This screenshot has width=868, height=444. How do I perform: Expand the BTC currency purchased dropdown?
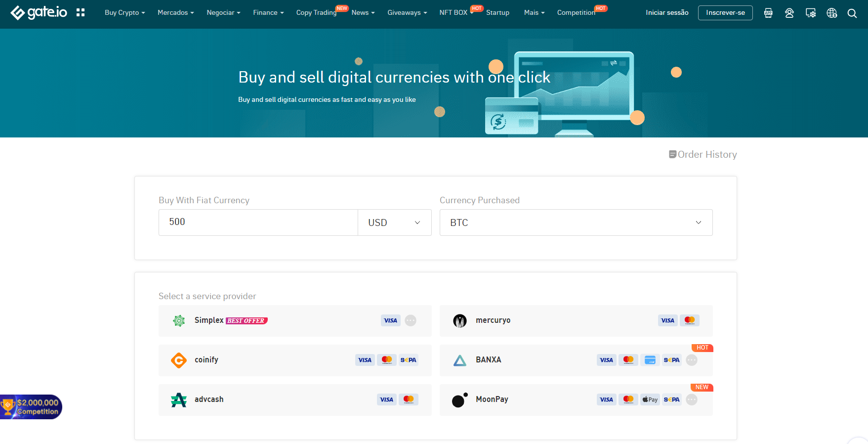pyautogui.click(x=576, y=222)
